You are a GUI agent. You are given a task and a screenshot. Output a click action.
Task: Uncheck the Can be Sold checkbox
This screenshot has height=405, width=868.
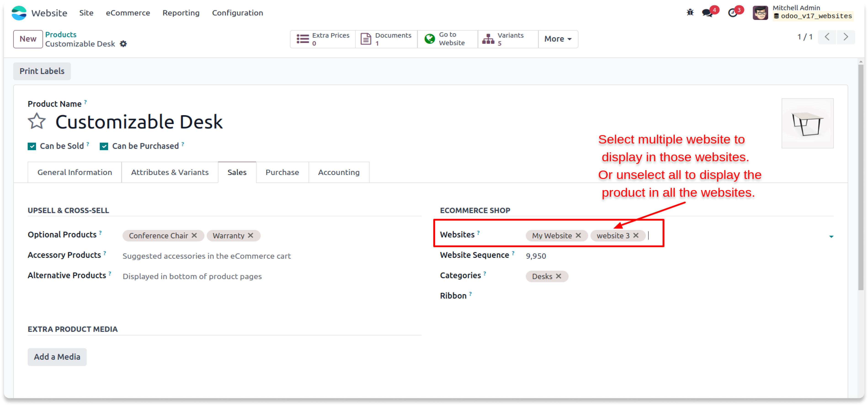[32, 146]
